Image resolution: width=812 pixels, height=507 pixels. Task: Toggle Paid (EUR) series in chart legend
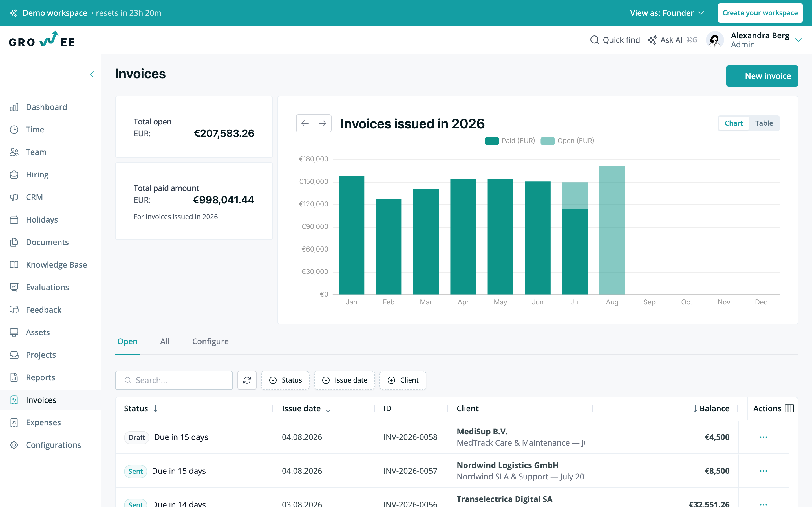click(510, 141)
